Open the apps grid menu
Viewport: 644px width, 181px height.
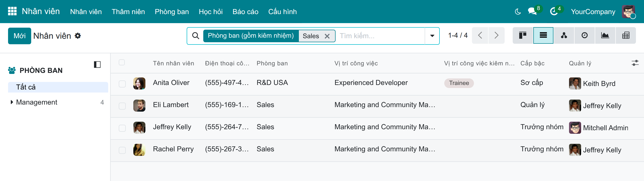tap(12, 11)
